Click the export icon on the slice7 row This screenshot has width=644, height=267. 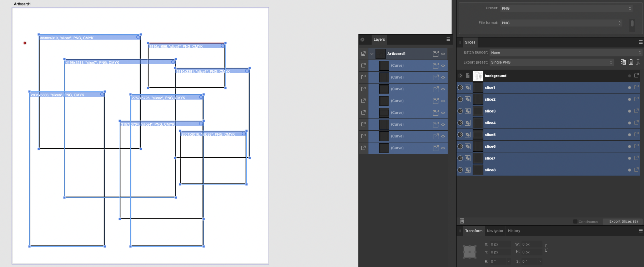(x=637, y=158)
